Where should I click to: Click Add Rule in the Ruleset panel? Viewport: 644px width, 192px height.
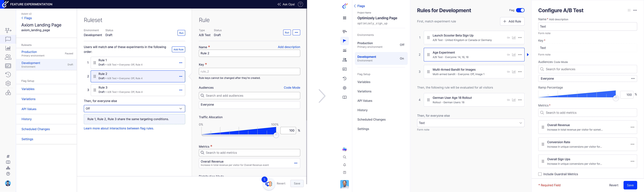tap(178, 49)
